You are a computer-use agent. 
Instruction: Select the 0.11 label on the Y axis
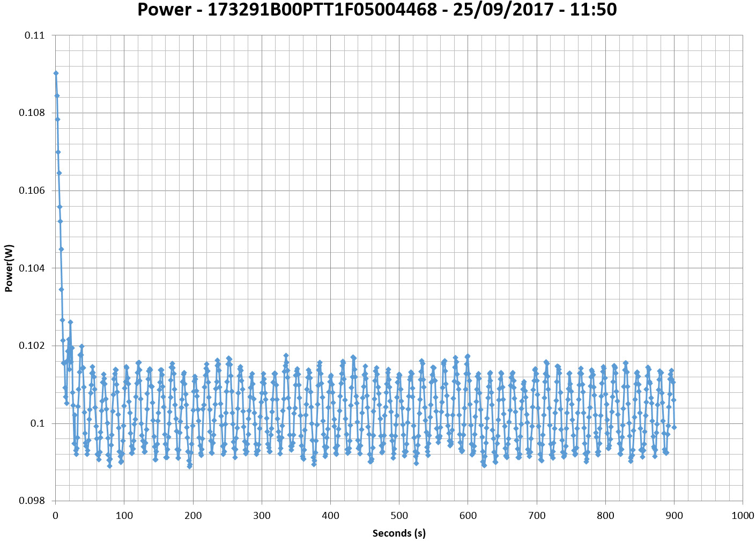pyautogui.click(x=34, y=35)
